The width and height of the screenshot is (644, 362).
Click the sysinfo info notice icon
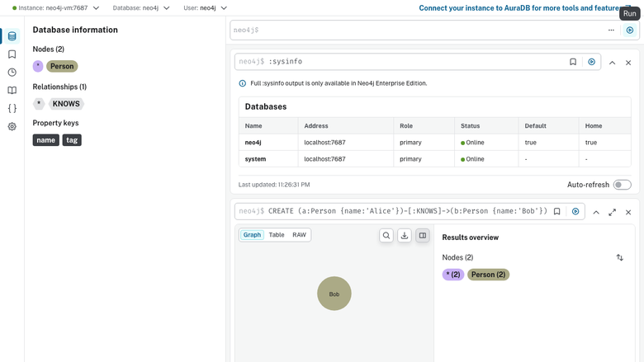(x=242, y=83)
